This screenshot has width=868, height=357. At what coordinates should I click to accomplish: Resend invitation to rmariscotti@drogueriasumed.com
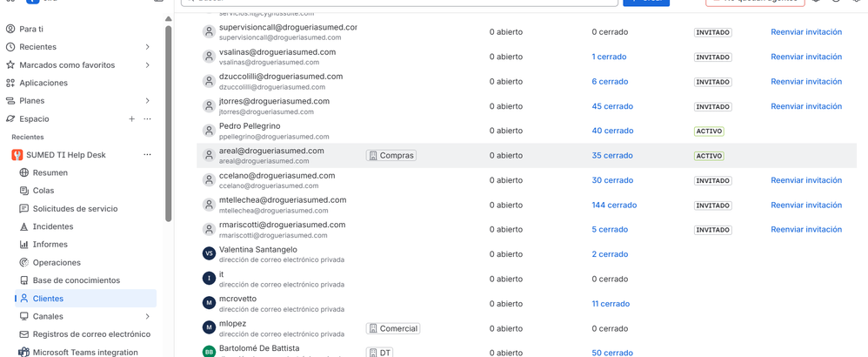806,230
